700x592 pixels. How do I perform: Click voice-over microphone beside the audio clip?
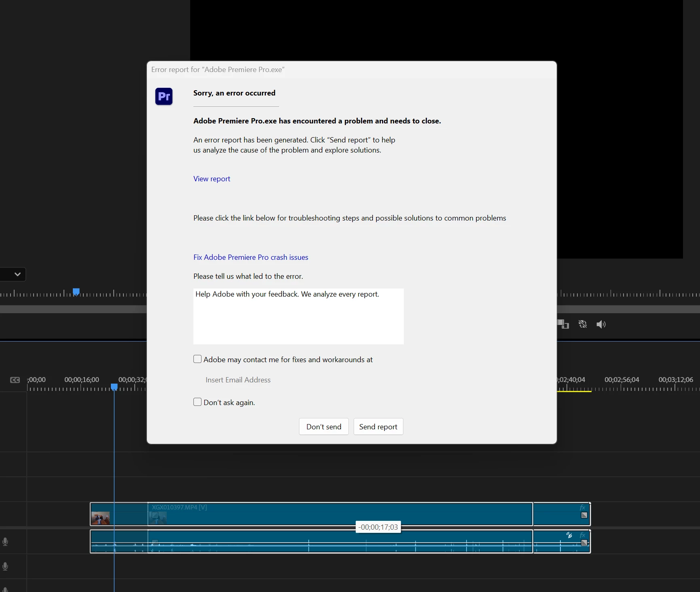tap(5, 541)
